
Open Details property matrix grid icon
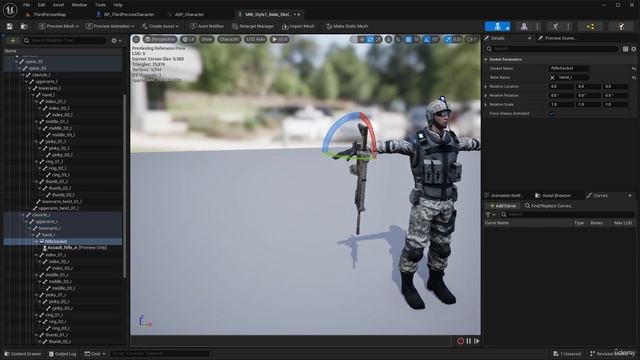tap(625, 49)
